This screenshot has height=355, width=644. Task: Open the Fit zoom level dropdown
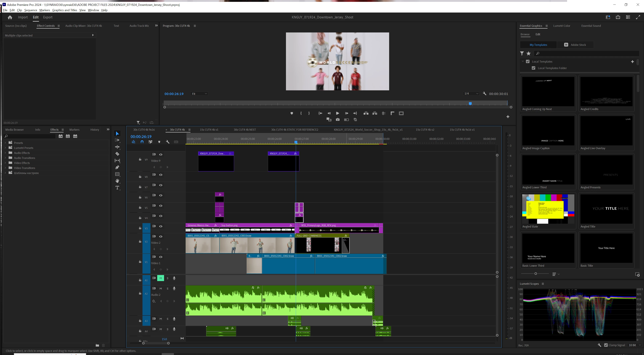(199, 94)
